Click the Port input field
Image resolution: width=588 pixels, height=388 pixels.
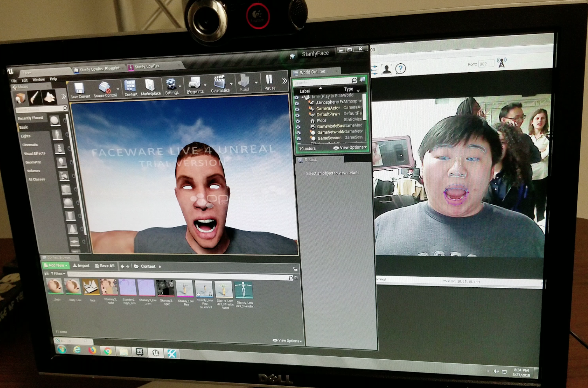(486, 64)
